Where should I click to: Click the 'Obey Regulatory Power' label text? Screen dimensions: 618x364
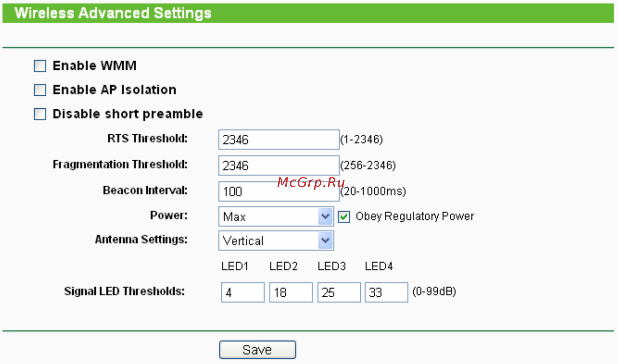pyautogui.click(x=415, y=216)
